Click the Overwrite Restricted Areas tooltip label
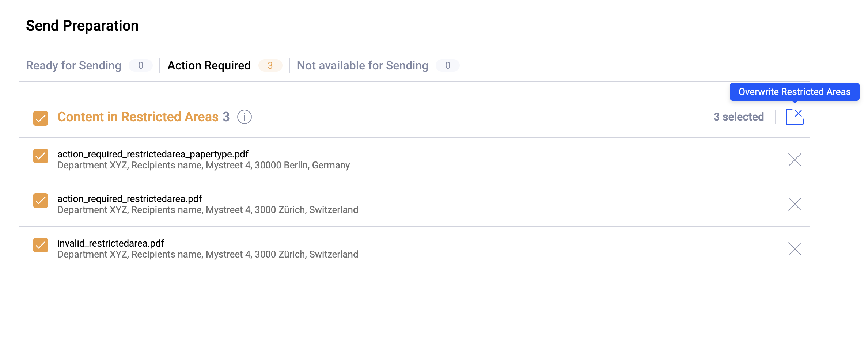 pyautogui.click(x=795, y=92)
